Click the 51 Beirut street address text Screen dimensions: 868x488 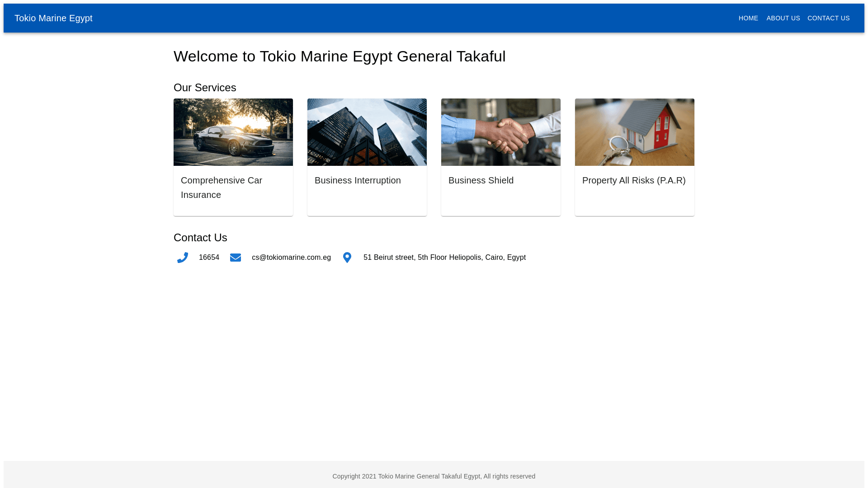[444, 258]
